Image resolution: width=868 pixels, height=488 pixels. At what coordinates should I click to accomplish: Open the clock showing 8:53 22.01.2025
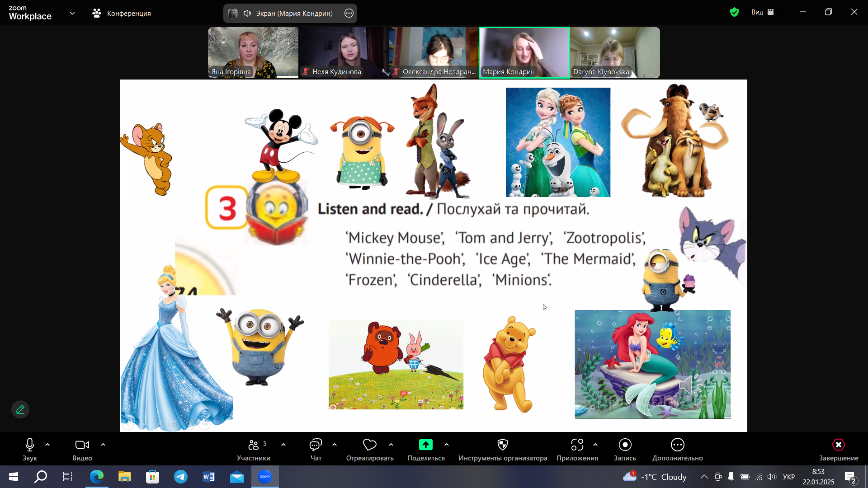tap(818, 477)
